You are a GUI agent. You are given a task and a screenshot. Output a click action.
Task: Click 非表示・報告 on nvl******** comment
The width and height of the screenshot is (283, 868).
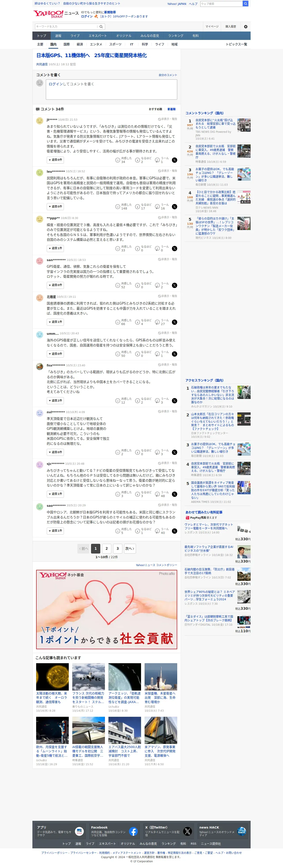[x=168, y=412]
